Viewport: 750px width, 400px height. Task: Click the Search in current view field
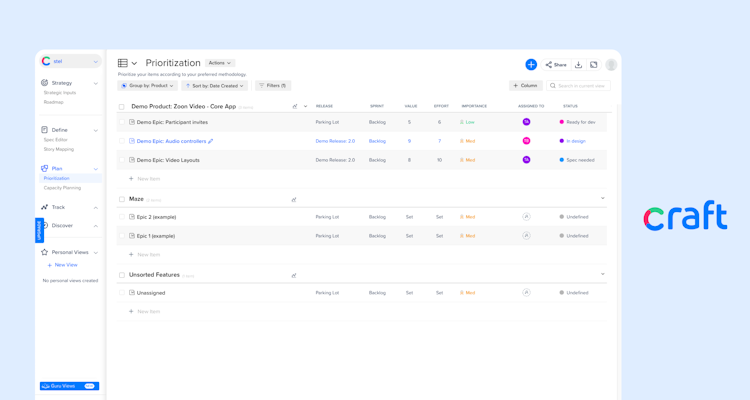coord(578,86)
